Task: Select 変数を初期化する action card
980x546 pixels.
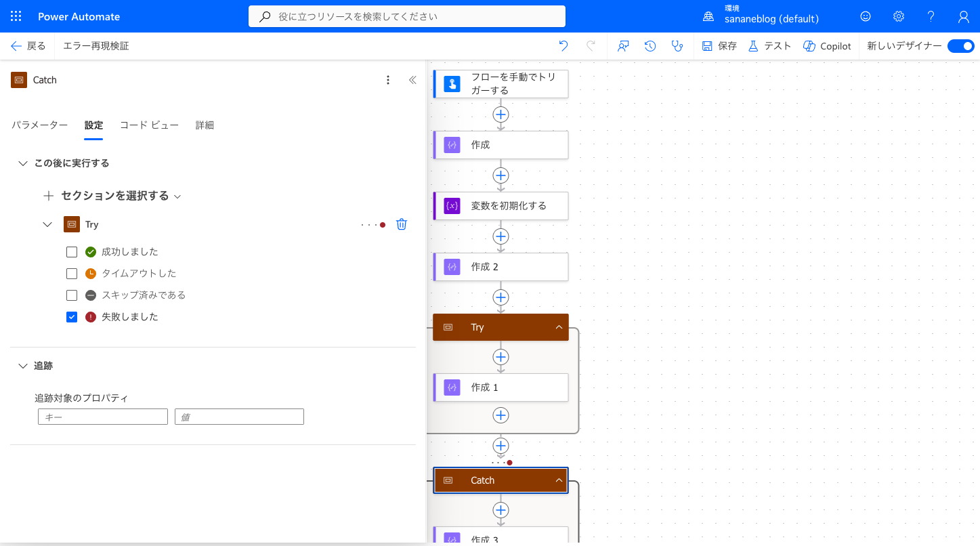Action: point(500,206)
